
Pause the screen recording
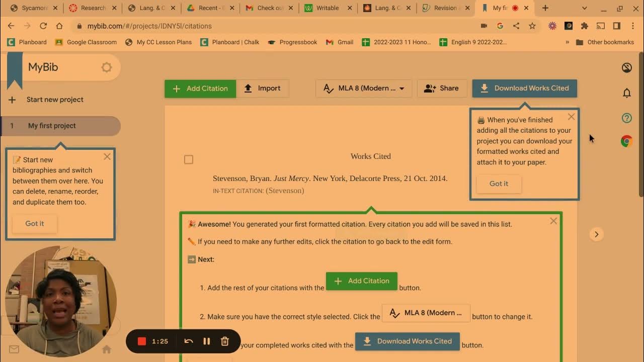206,341
